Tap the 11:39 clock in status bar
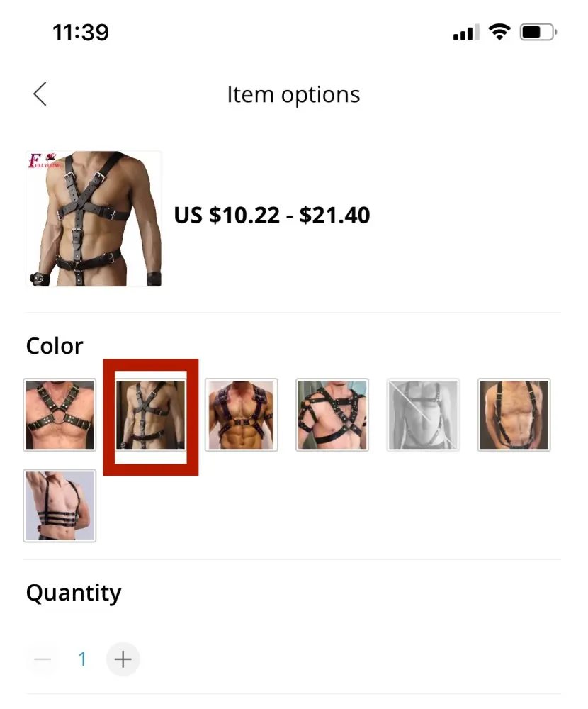The image size is (588, 709). pyautogui.click(x=81, y=33)
